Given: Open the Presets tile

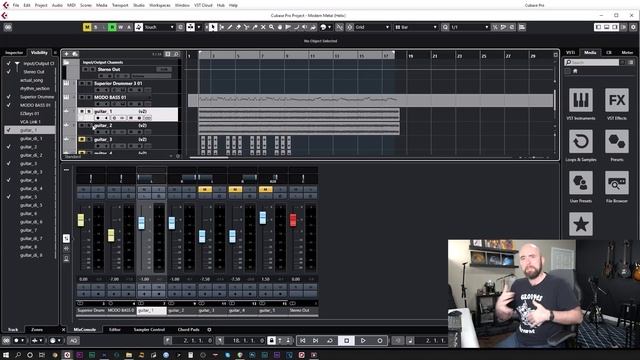Looking at the screenshot, I should 617,142.
